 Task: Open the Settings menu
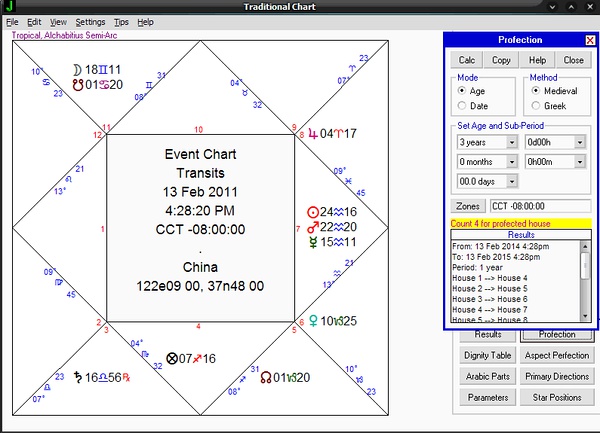click(90, 21)
